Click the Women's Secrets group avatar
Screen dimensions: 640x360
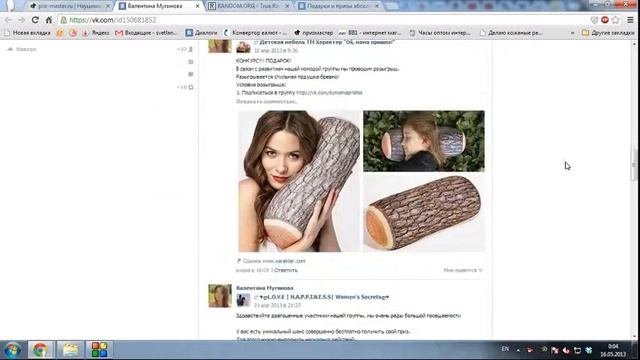click(x=243, y=300)
